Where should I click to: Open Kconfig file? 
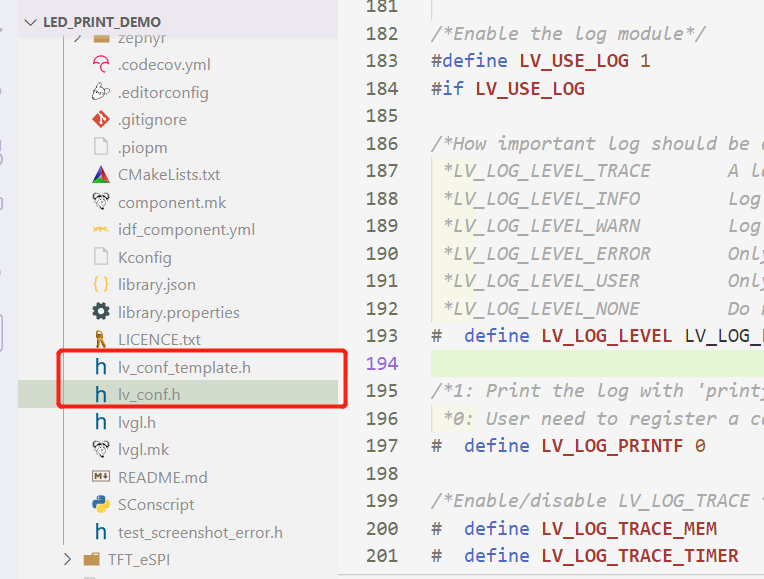(145, 257)
